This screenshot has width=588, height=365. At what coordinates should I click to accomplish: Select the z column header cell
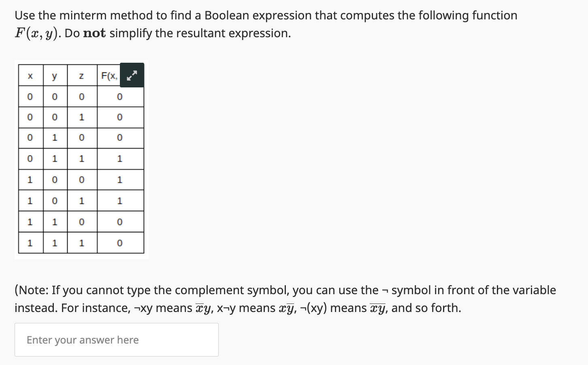(x=82, y=75)
